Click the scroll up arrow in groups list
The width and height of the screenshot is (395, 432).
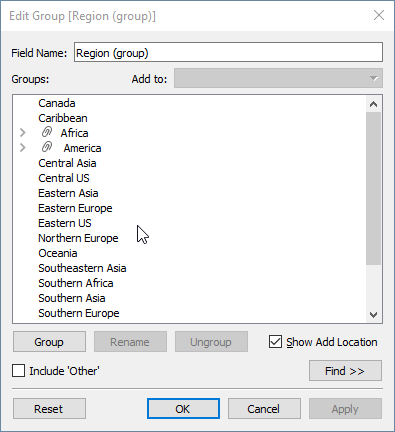(x=373, y=104)
